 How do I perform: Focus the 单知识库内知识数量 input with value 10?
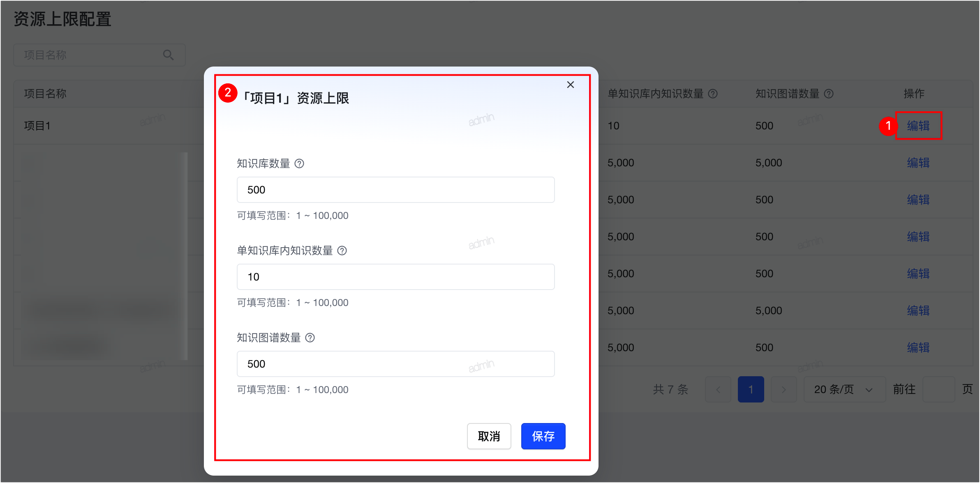click(395, 277)
